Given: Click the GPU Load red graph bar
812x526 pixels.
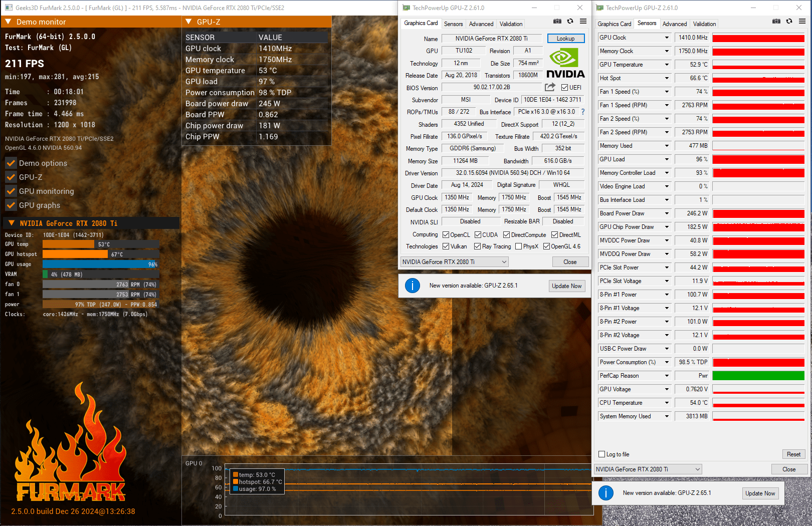Looking at the screenshot, I should pyautogui.click(x=758, y=159).
